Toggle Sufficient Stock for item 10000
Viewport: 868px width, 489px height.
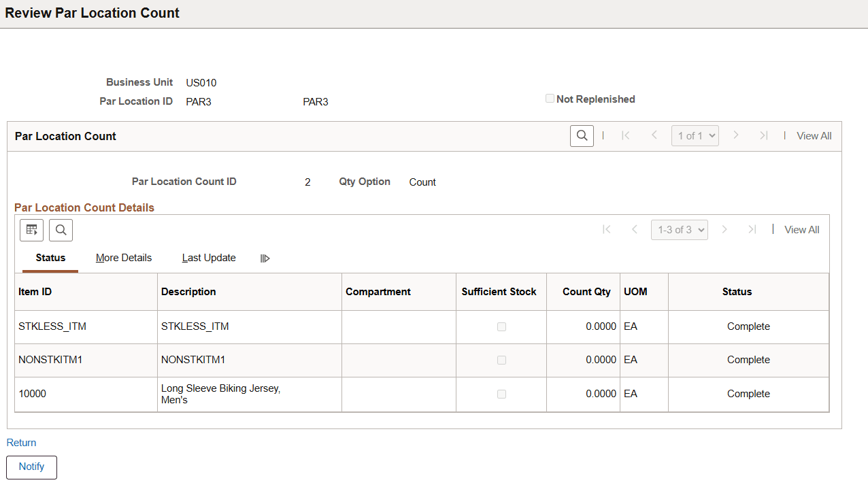(x=501, y=394)
